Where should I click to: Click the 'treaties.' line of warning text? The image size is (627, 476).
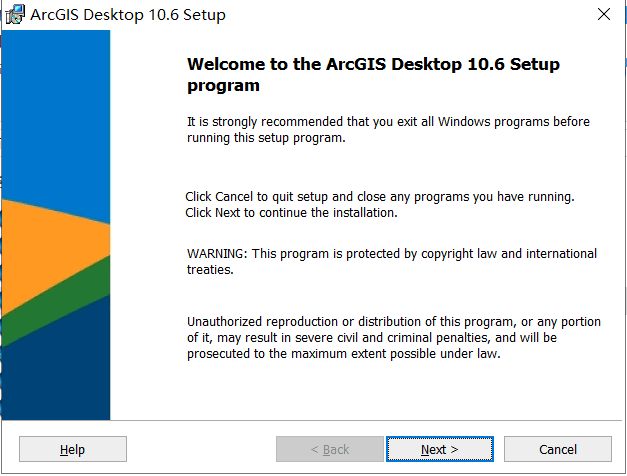[x=210, y=270]
